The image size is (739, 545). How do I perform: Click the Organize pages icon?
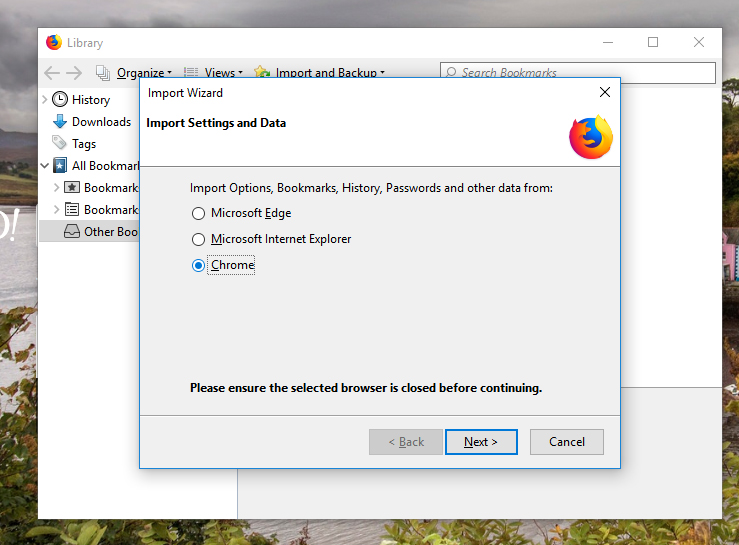click(x=103, y=73)
